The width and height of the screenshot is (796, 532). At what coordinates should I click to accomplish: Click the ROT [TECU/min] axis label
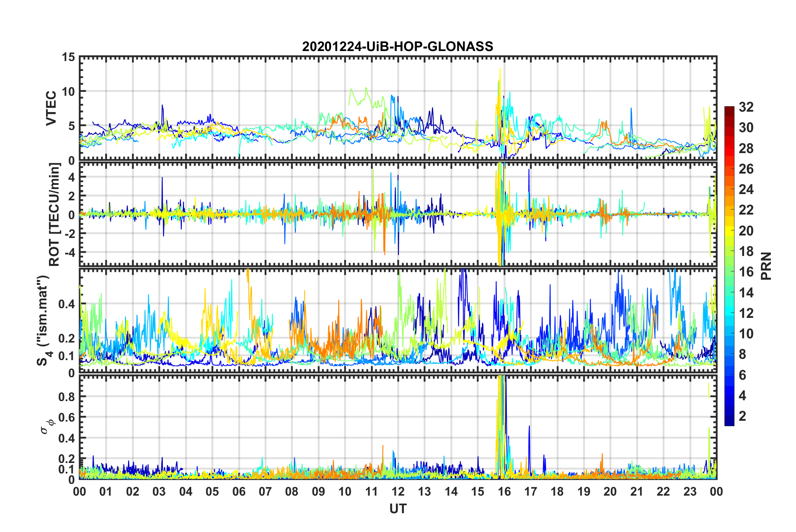click(x=54, y=215)
